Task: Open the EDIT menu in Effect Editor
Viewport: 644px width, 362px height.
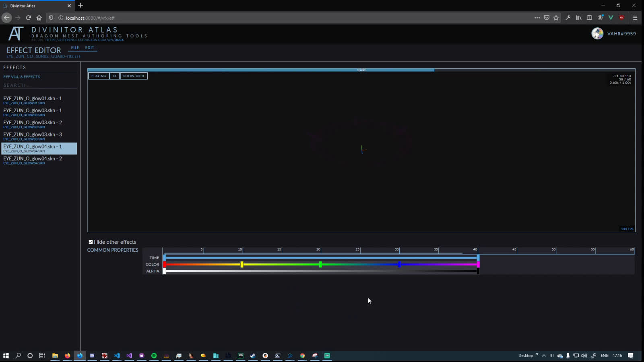Action: [x=89, y=47]
